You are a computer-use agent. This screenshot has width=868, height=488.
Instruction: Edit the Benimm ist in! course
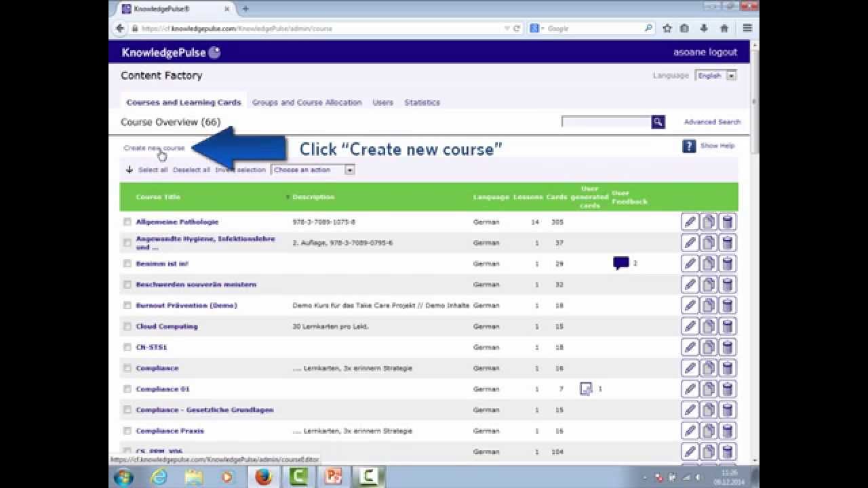pyautogui.click(x=690, y=264)
